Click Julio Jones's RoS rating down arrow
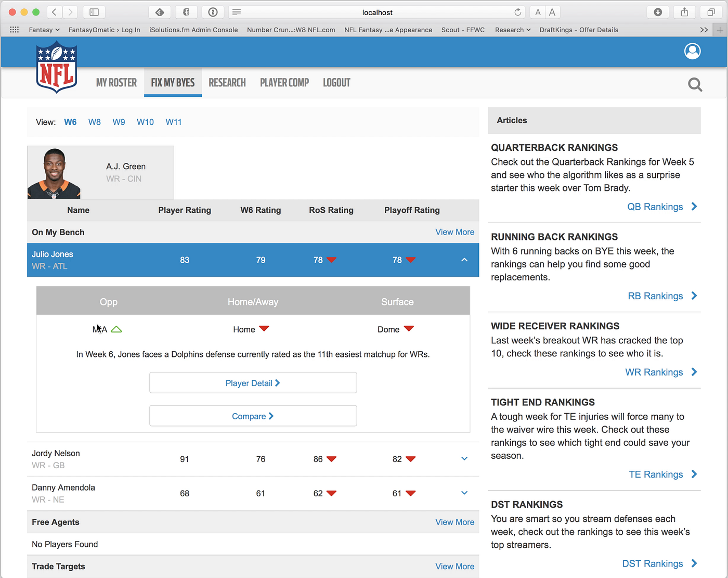 pyautogui.click(x=331, y=260)
